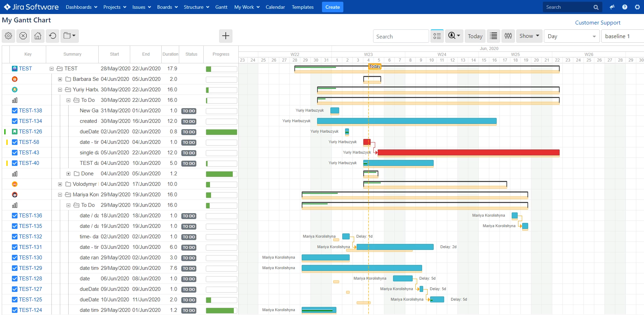Viewport: 644px width, 315px height.
Task: Click Yuriy Harbuzyuk row avatar icon
Action: 15,90
